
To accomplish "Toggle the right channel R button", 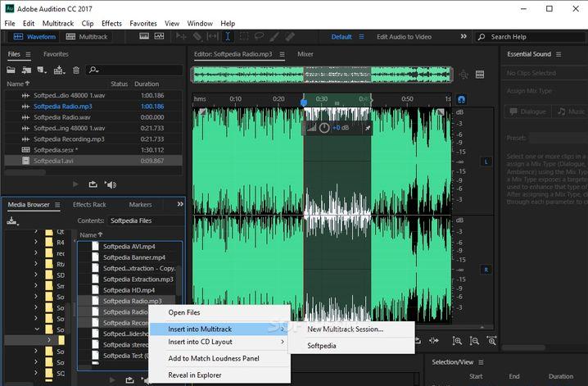I will coord(486,269).
